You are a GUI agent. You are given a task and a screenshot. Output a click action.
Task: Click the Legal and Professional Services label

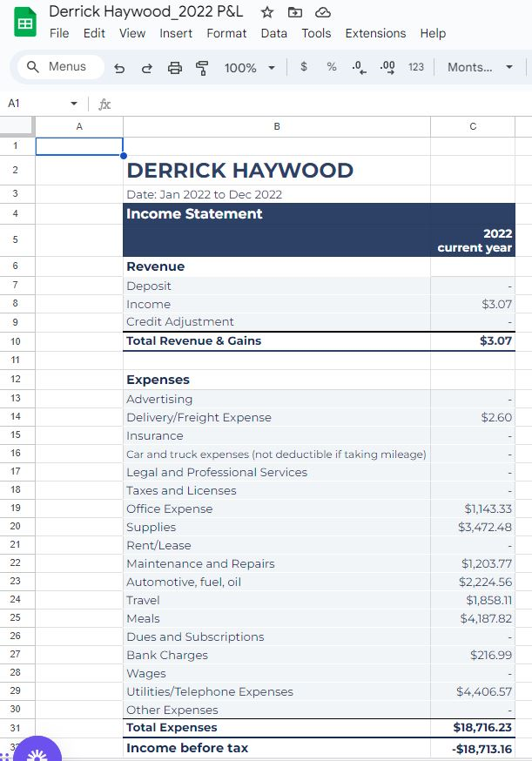click(217, 472)
